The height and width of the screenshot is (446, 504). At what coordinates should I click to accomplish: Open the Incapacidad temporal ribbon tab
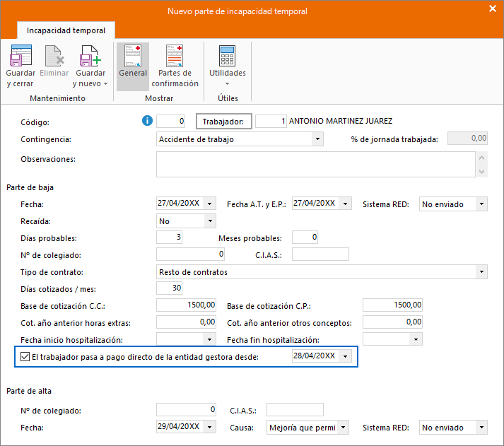66,30
